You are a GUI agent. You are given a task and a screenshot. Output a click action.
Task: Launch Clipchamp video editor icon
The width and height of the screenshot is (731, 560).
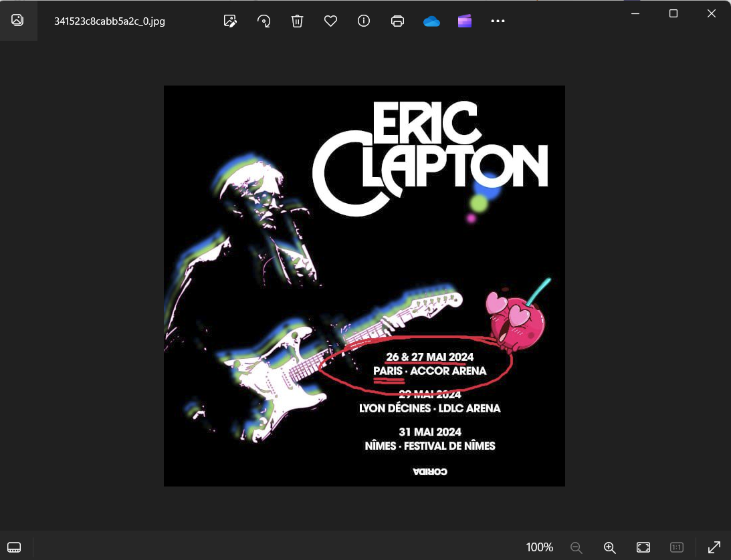465,21
